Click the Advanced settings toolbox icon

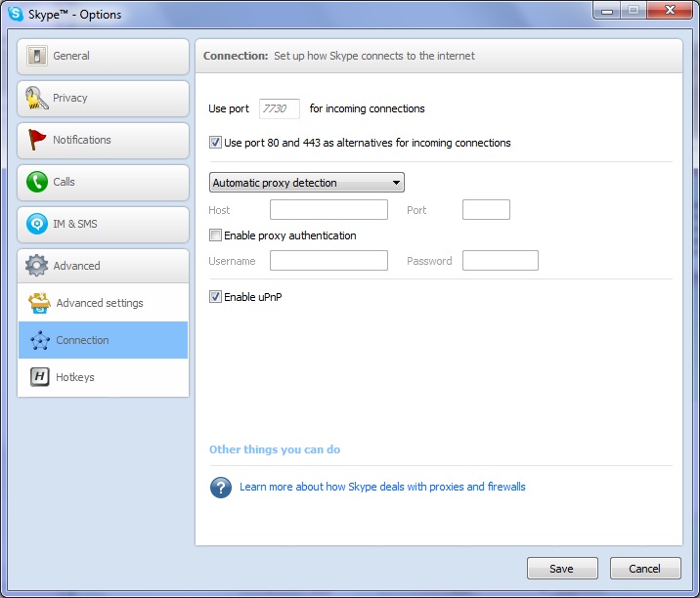39,303
